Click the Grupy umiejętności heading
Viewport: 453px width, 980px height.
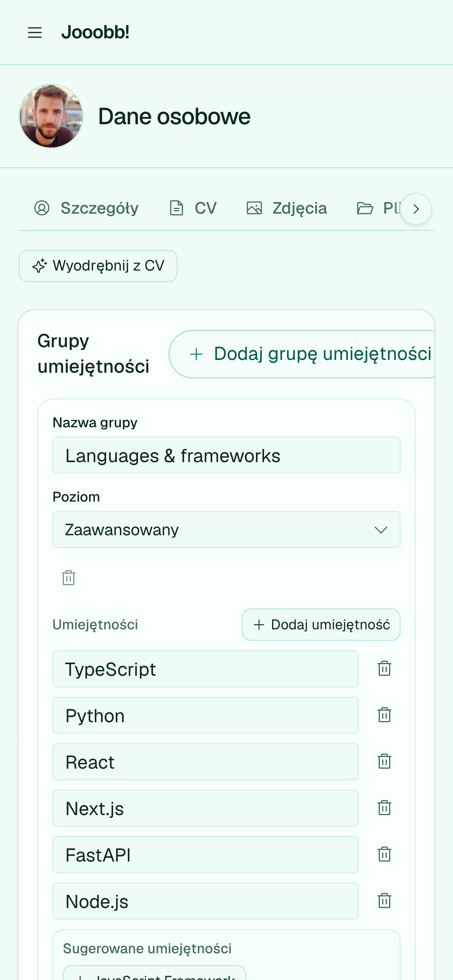click(x=93, y=354)
